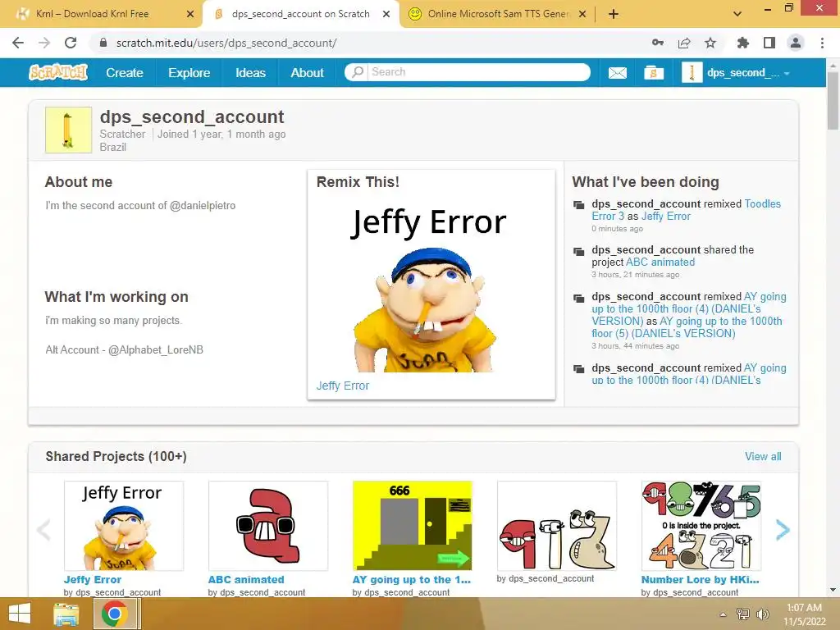Show next shared projects

click(x=783, y=530)
